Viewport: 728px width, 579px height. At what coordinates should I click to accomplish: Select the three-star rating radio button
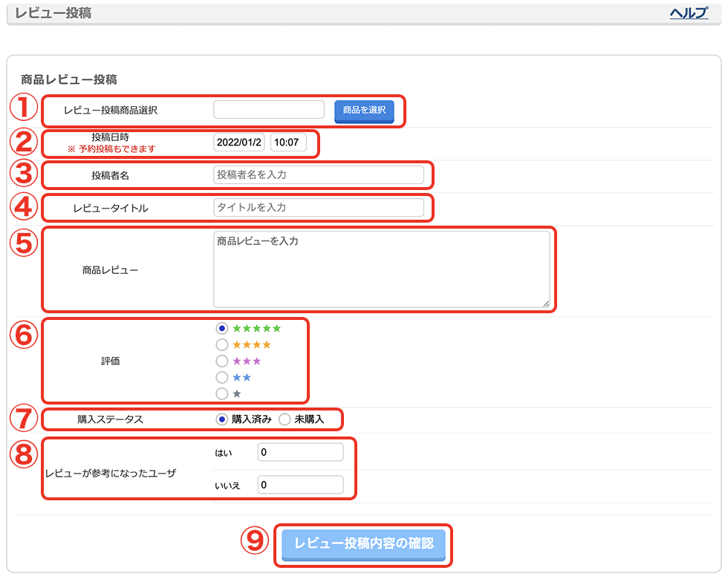[x=222, y=361]
